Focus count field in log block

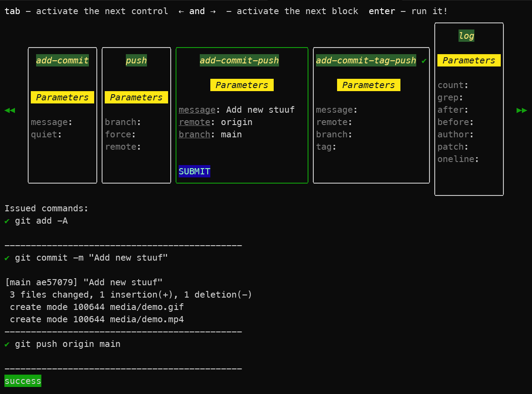pyautogui.click(x=453, y=85)
